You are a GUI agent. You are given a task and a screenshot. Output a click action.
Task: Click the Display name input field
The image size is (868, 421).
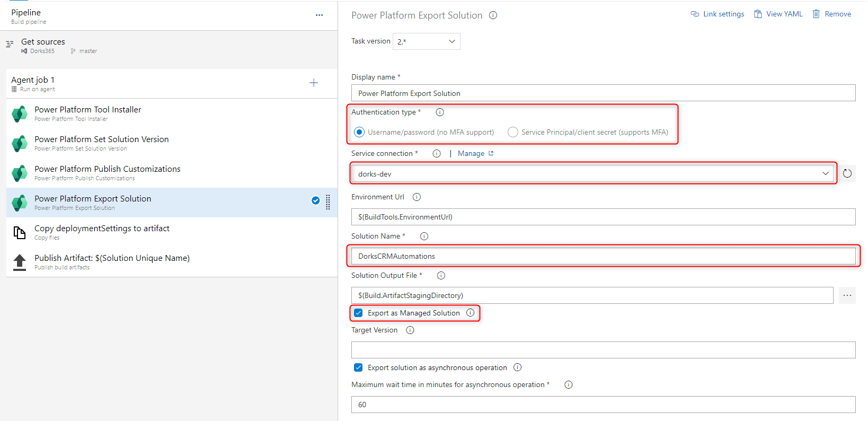[603, 93]
